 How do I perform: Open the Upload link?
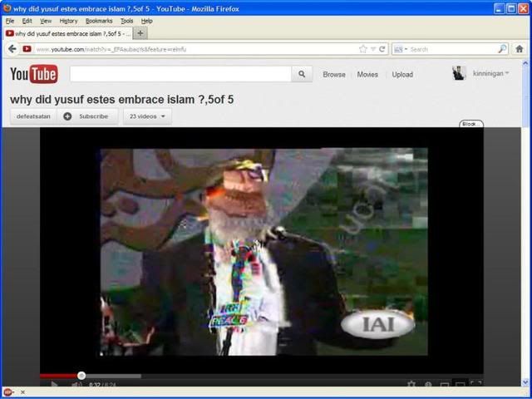point(402,75)
